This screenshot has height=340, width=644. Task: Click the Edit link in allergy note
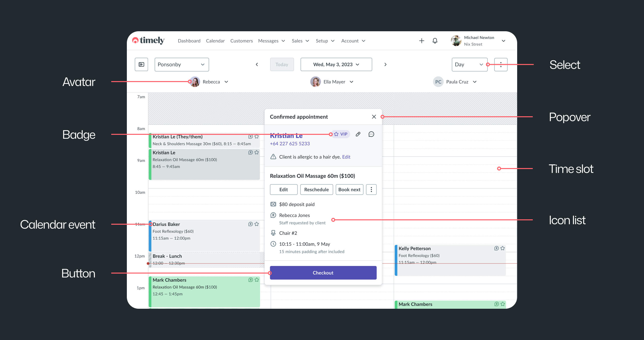pos(346,157)
